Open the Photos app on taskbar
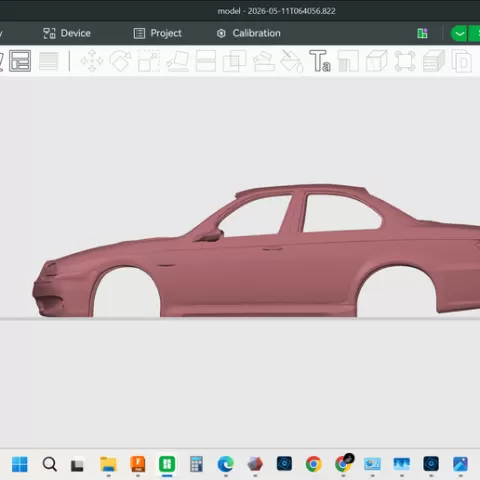Screen dimensions: 480x480 pyautogui.click(x=460, y=464)
